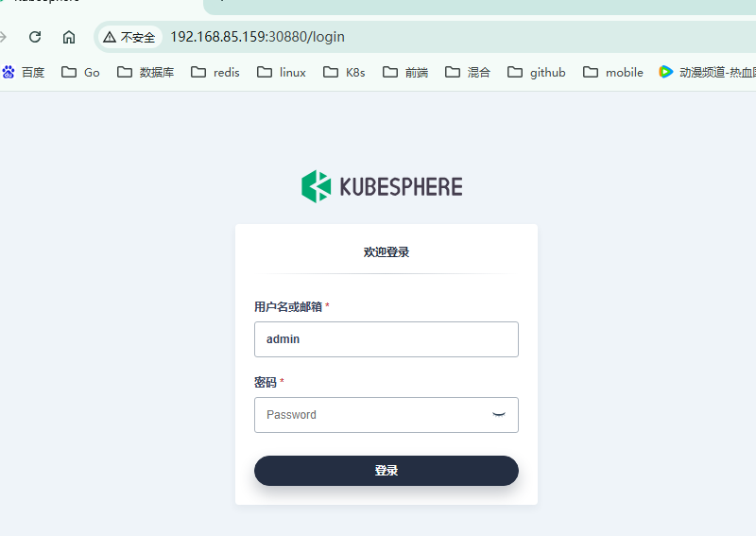Image resolution: width=756 pixels, height=536 pixels.
Task: Open the K8s bookmarks folder
Action: click(344, 73)
